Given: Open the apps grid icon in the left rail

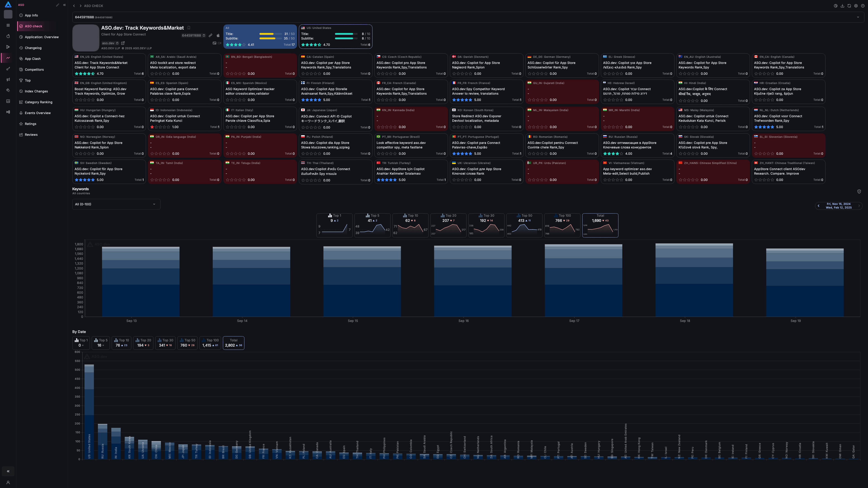Looking at the screenshot, I should (8, 25).
